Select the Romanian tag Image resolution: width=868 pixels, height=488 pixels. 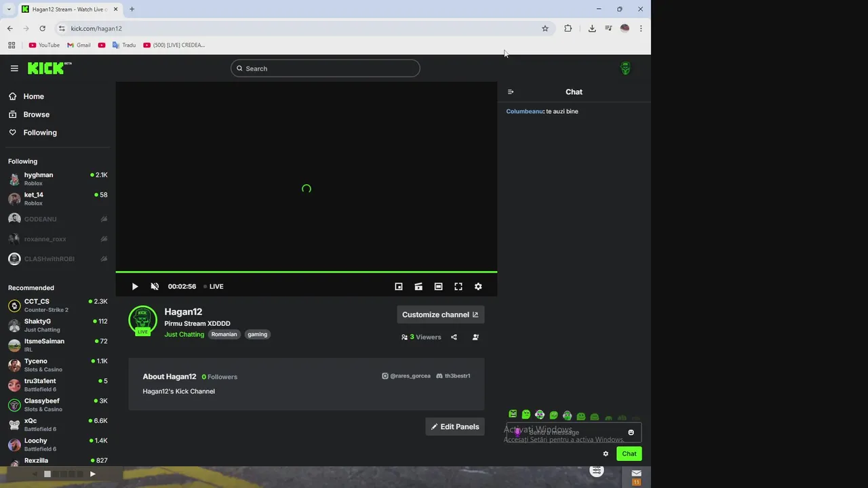[x=224, y=334]
